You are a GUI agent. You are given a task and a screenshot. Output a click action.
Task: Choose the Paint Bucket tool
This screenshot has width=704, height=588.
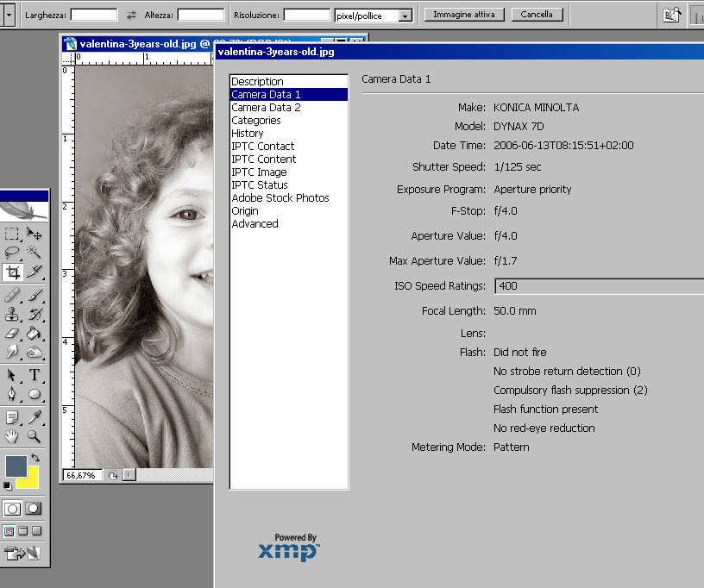tap(35, 333)
